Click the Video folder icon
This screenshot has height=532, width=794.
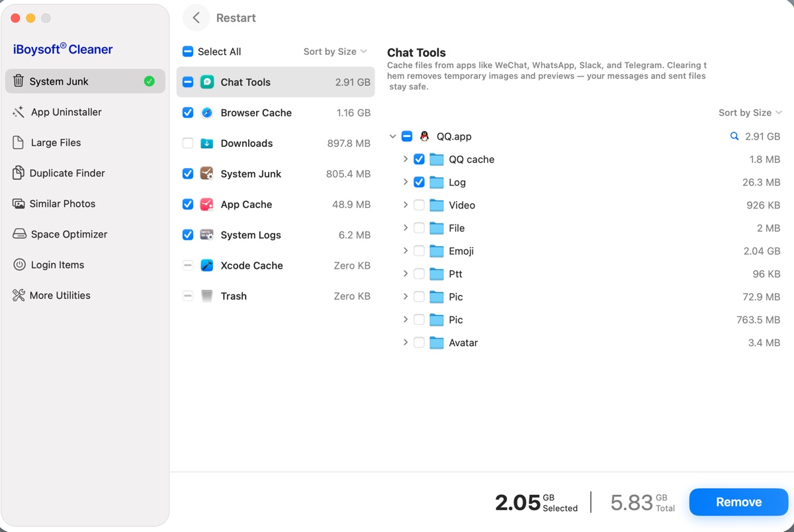pyautogui.click(x=436, y=205)
